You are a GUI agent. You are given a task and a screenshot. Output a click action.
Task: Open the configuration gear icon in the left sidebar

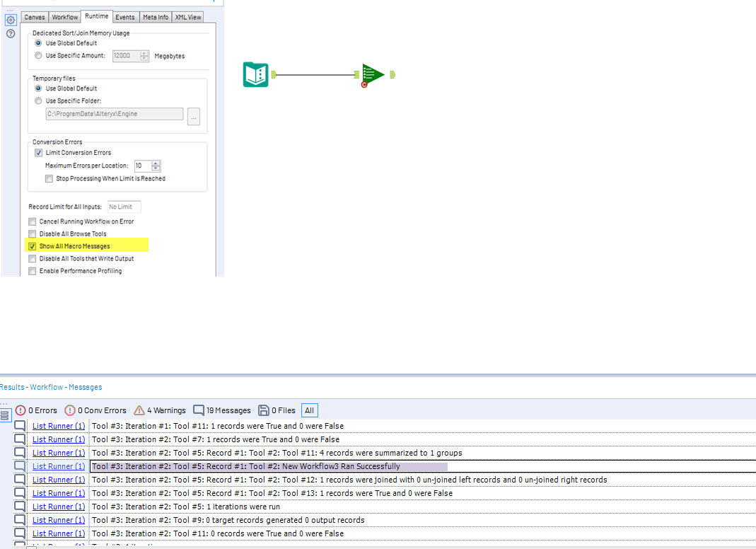(10, 20)
